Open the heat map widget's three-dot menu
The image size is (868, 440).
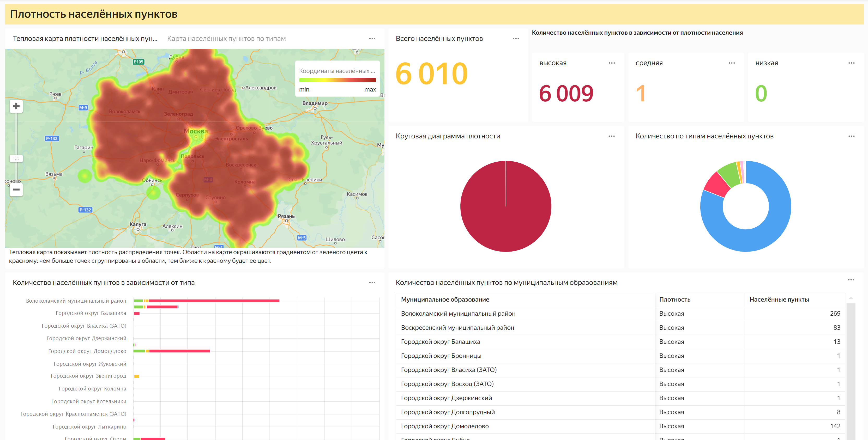372,39
